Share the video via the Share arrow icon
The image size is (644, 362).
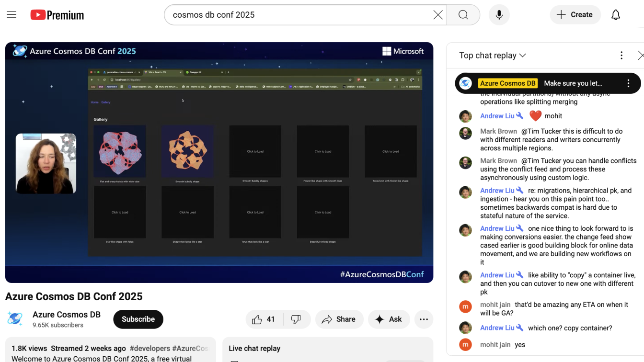(x=339, y=319)
